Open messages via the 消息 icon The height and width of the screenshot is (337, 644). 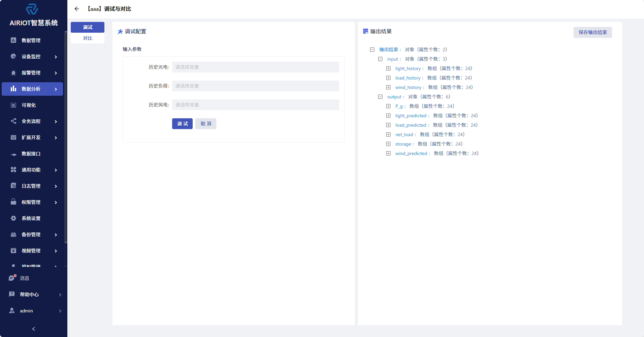click(12, 278)
